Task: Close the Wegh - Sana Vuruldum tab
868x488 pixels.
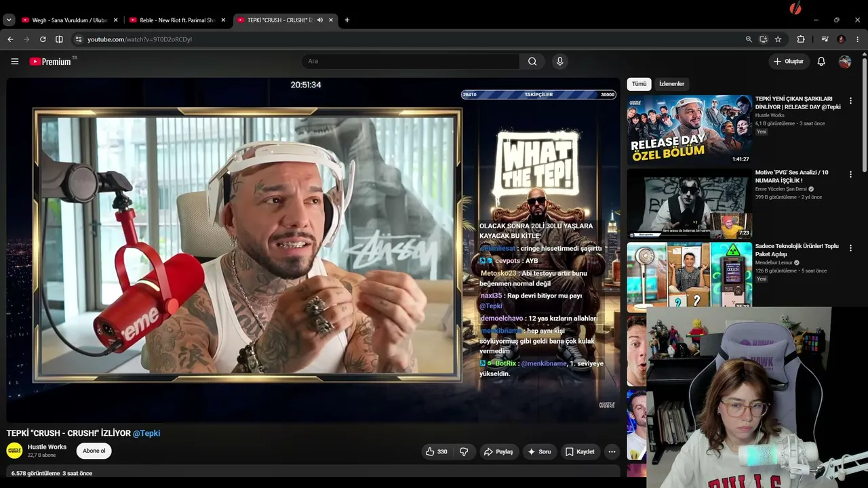Action: pyautogui.click(x=116, y=20)
